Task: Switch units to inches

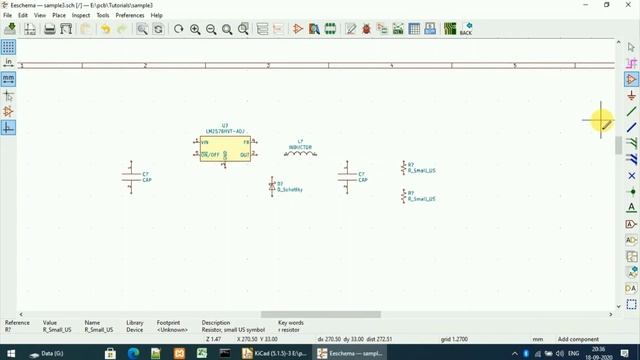Action: [x=8, y=63]
